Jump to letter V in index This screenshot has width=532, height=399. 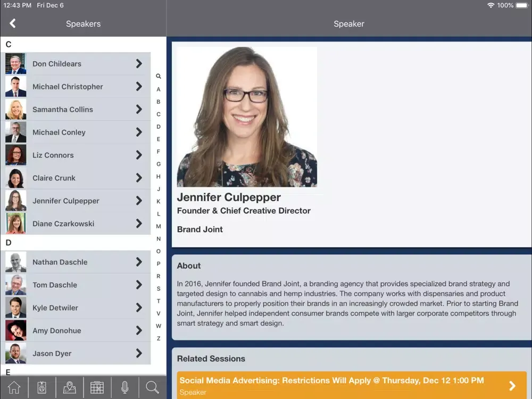pyautogui.click(x=159, y=313)
